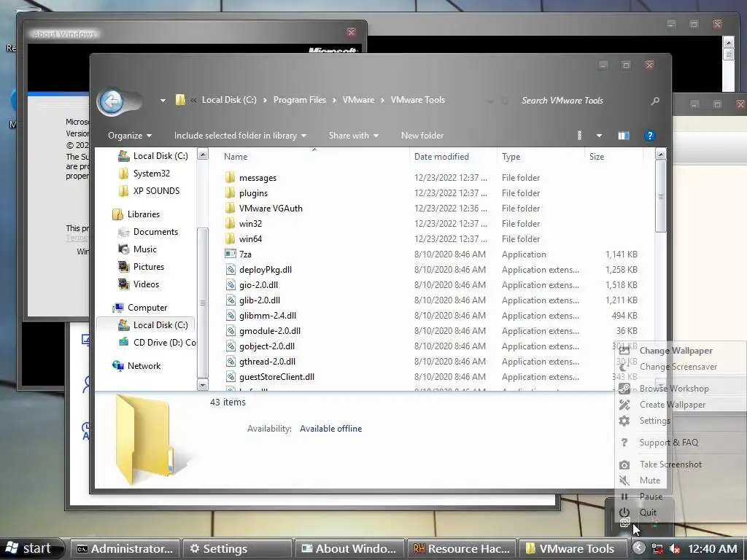Click the search magnifier icon in Explorer
The height and width of the screenshot is (560, 747).
(655, 101)
